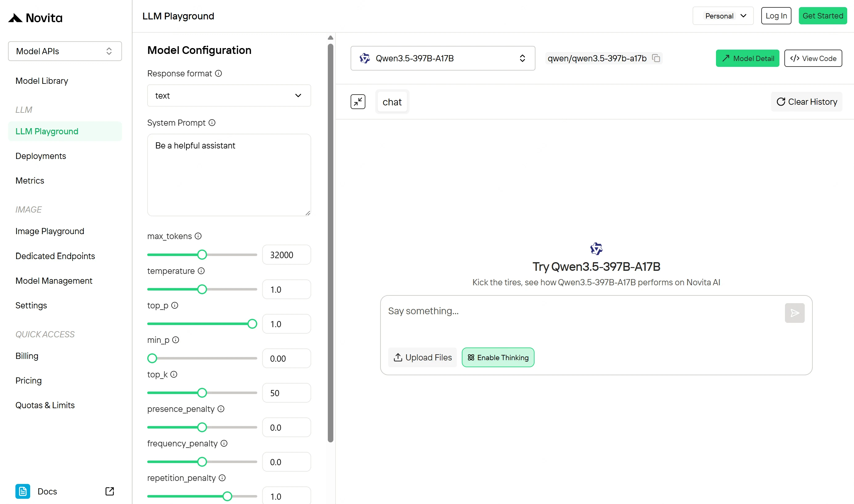Viewport: 854px width, 504px height.
Task: Click Get Started
Action: [822, 16]
